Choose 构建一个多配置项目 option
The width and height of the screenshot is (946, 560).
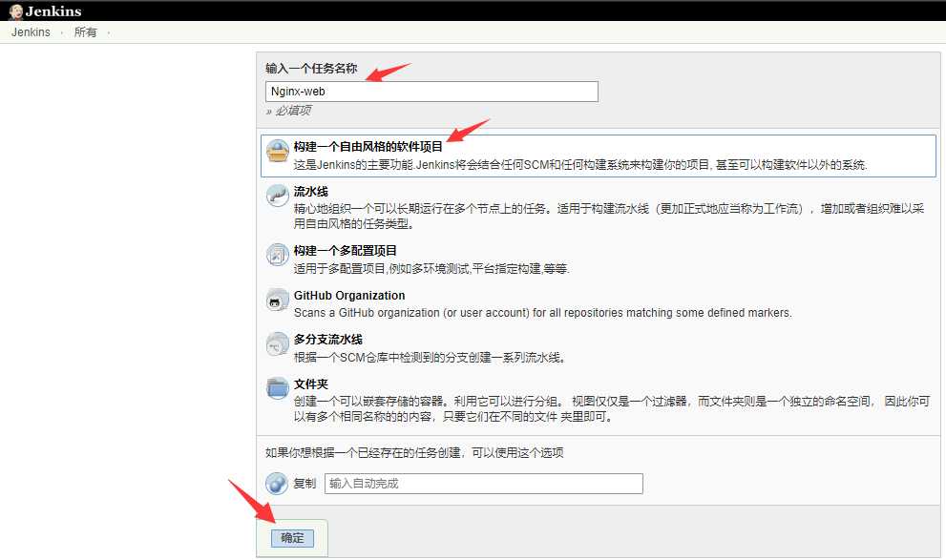click(x=346, y=251)
